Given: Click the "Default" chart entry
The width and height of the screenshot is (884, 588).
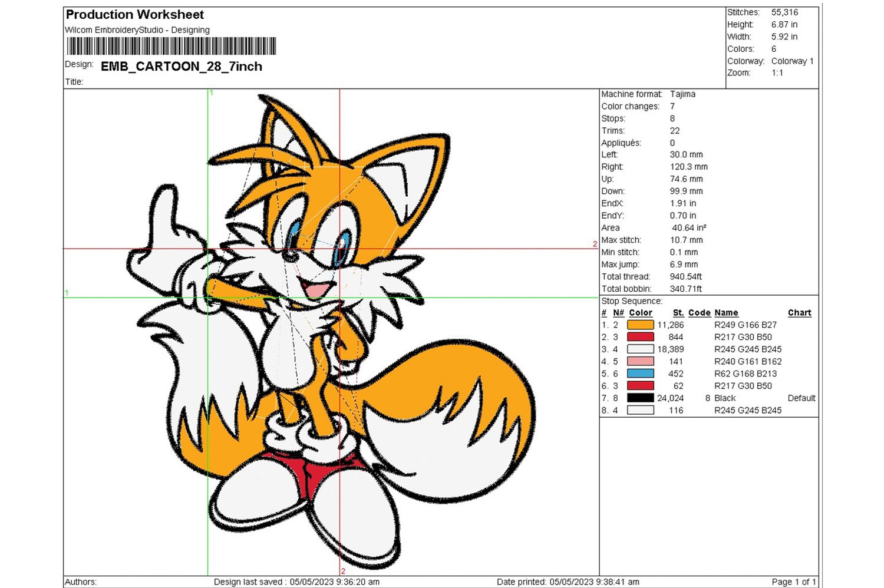Looking at the screenshot, I should pyautogui.click(x=801, y=398).
